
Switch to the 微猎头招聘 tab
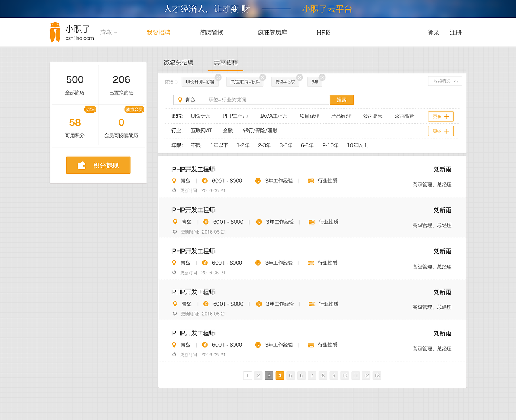179,62
